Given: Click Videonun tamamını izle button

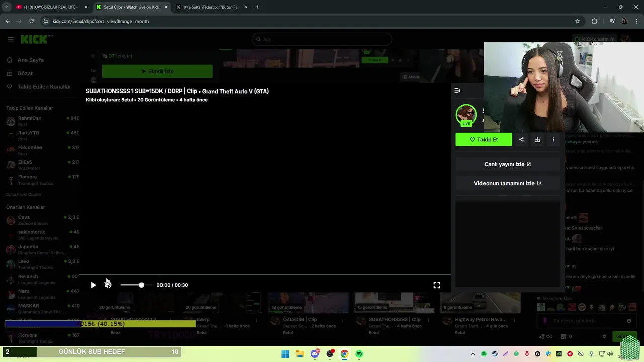Looking at the screenshot, I should click(x=508, y=183).
